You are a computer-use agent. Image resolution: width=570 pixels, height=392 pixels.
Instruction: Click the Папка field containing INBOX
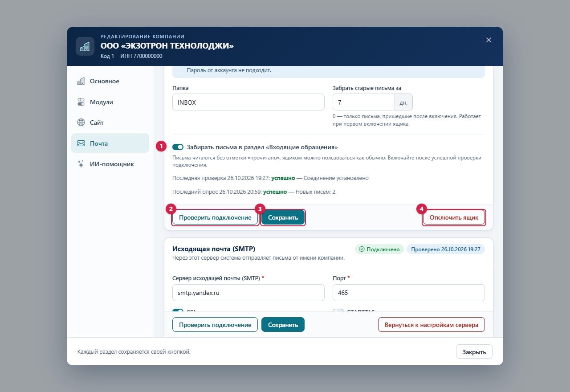click(x=248, y=102)
